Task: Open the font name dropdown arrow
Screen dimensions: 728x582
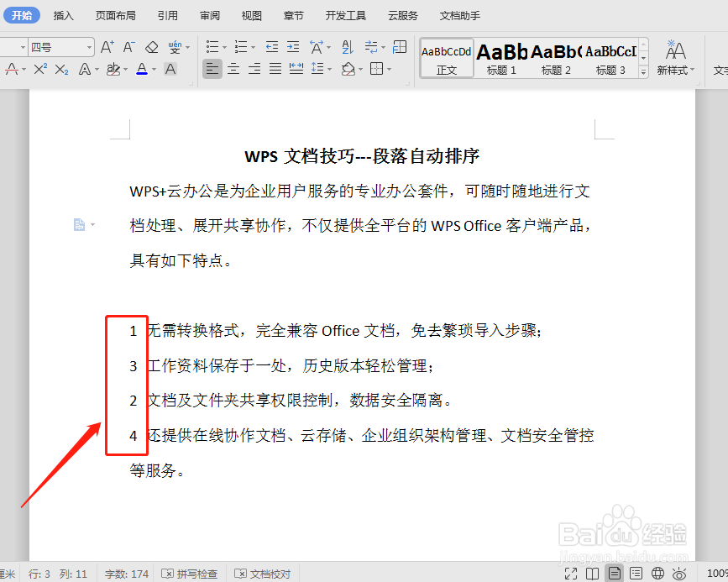Action: tap(23, 47)
